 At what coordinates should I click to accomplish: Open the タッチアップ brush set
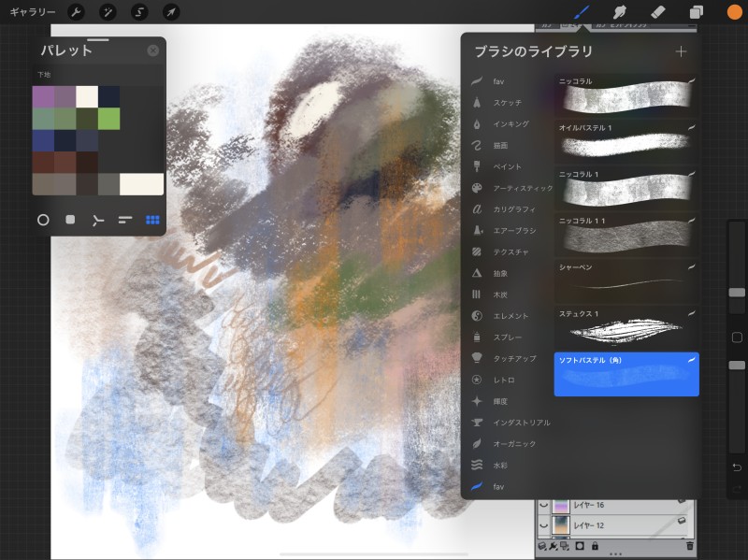tap(511, 358)
